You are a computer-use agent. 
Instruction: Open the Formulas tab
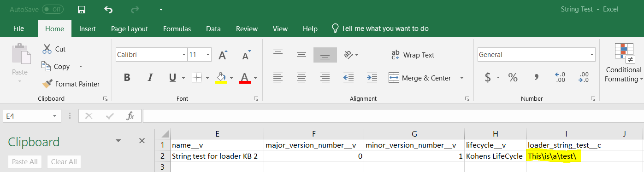pyautogui.click(x=177, y=29)
